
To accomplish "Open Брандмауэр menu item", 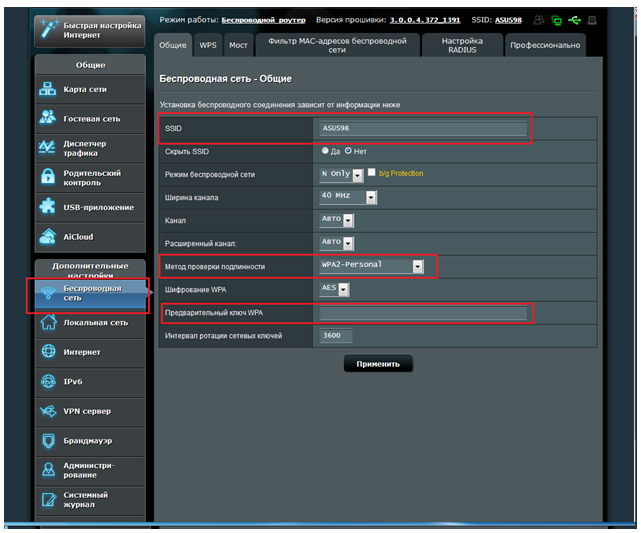I will point(90,441).
